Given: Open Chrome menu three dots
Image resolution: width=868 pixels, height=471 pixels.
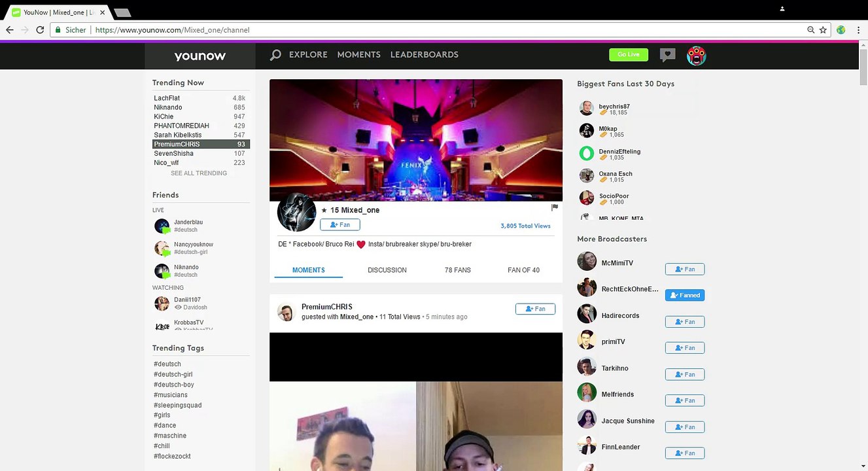Looking at the screenshot, I should [858, 30].
